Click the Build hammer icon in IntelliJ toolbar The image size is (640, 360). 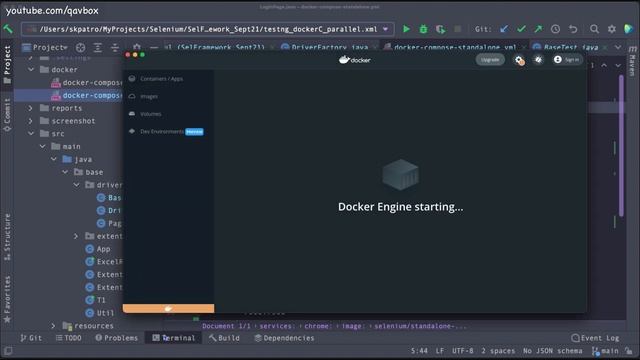[x=8, y=29]
